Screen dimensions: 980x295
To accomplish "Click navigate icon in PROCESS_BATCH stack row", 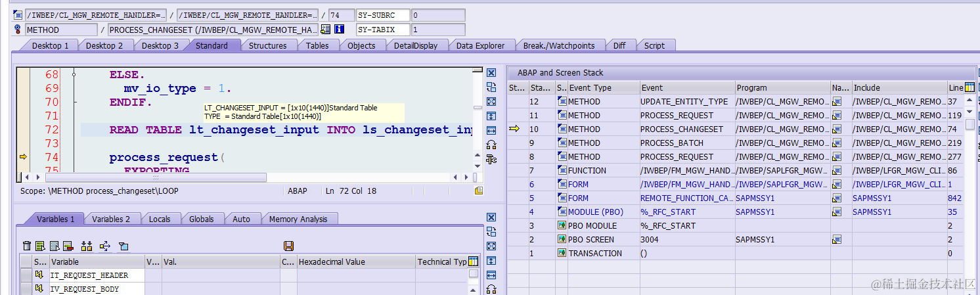I will [x=837, y=143].
